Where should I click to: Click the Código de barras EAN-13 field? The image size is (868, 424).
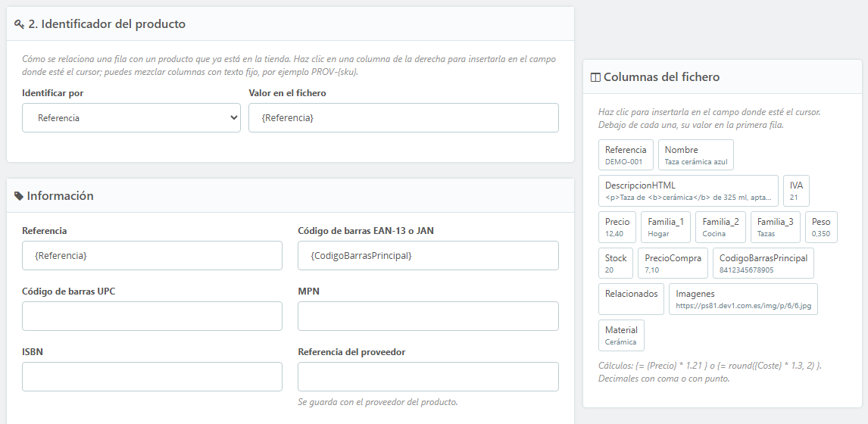(428, 256)
